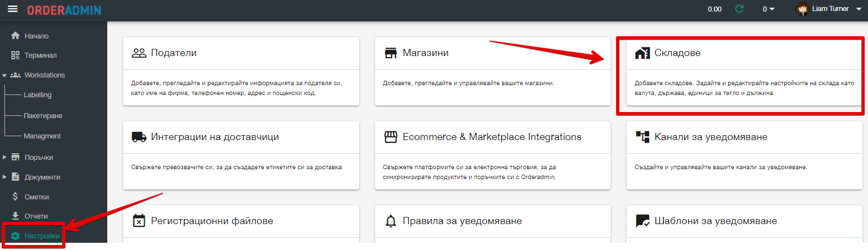Go to Начало in the sidebar
Image resolution: width=868 pixels, height=251 pixels.
click(x=36, y=36)
